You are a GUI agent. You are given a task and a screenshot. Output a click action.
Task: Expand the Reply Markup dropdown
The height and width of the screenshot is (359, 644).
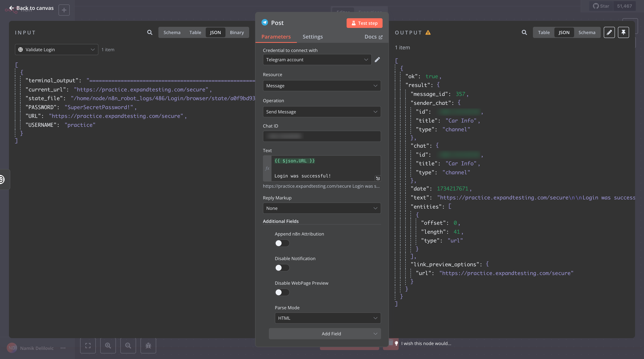click(321, 208)
